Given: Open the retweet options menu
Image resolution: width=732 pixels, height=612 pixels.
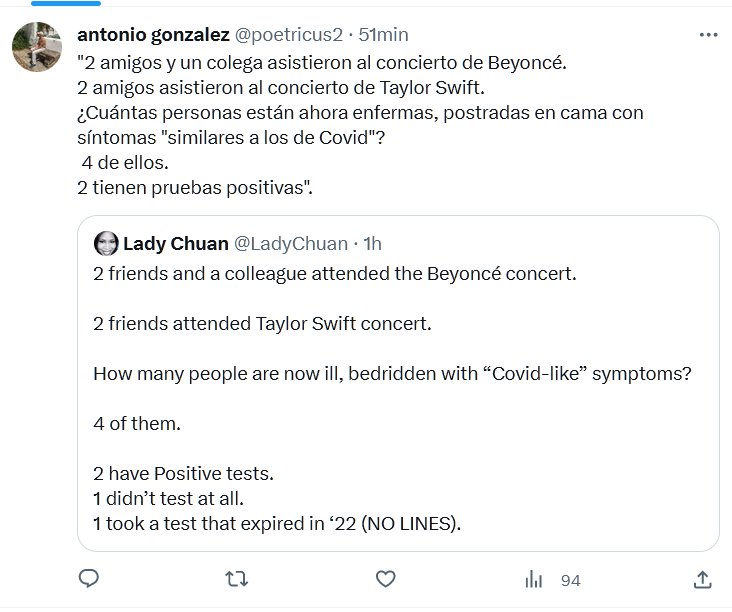Looking at the screenshot, I should click(x=236, y=579).
